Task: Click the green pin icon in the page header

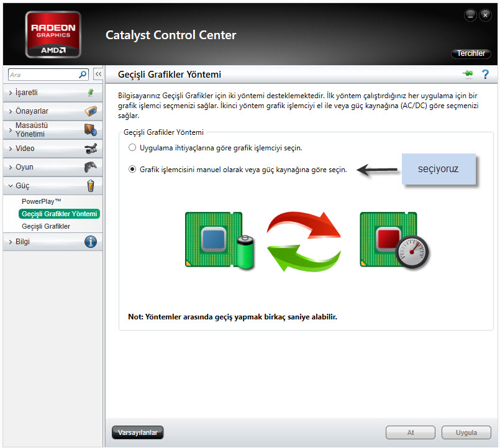Action: tap(468, 74)
